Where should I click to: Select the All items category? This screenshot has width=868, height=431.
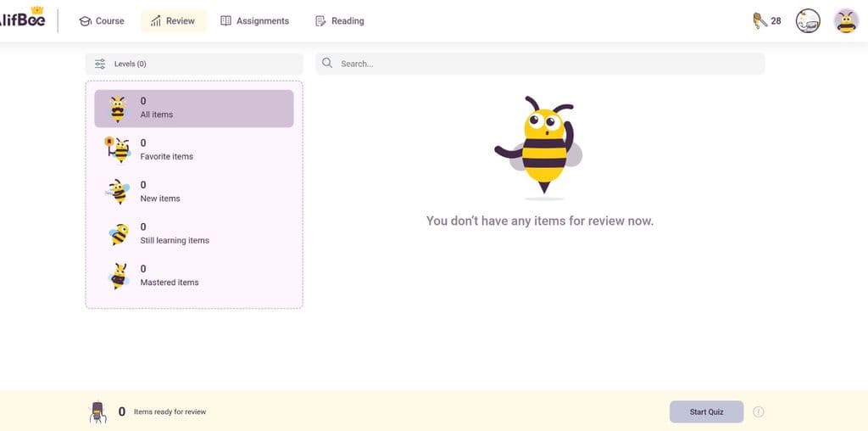click(x=193, y=109)
